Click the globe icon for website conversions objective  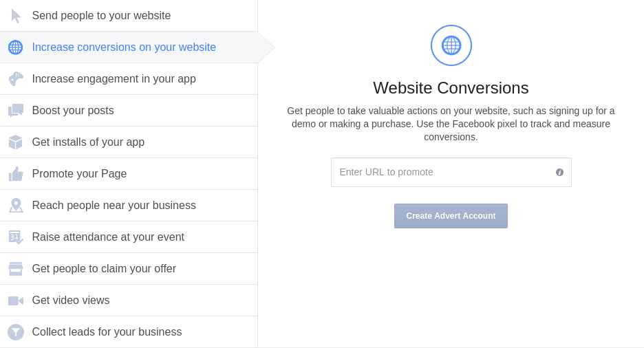[x=15, y=47]
